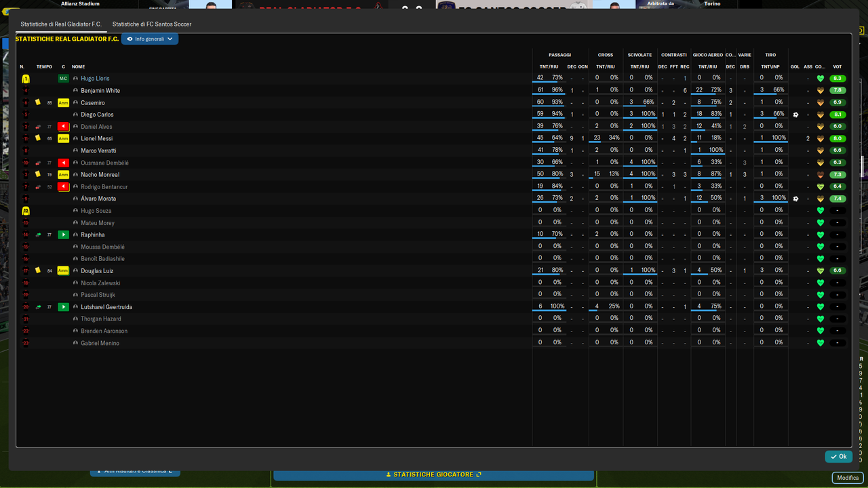Sort by the VOT rating column header

pos(837,66)
